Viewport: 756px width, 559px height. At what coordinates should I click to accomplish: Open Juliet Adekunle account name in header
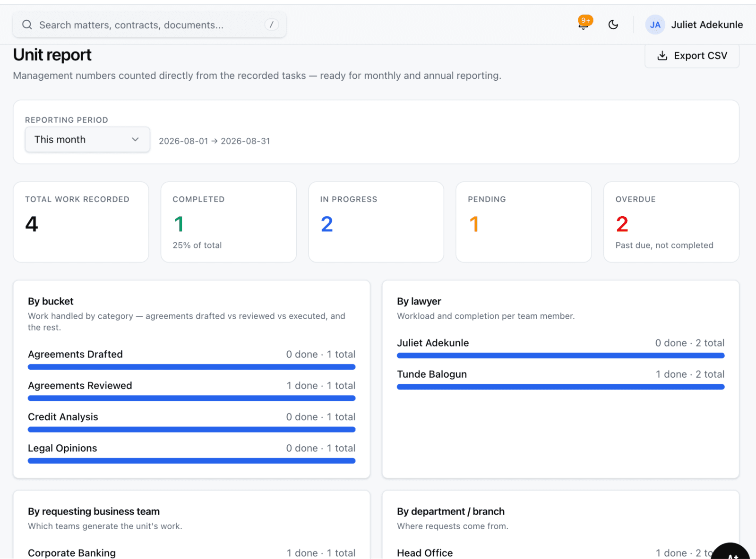pos(707,25)
